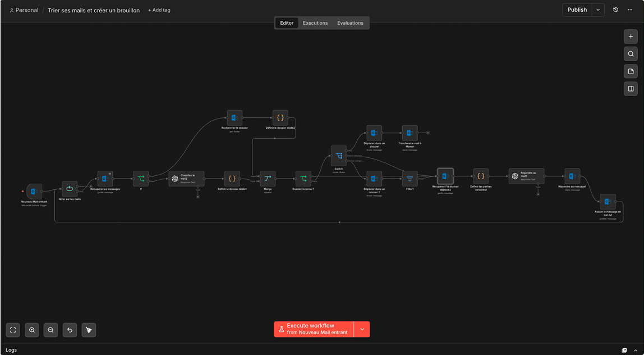The height and width of the screenshot is (355, 644).
Task: Select the Filter1 node
Action: (410, 179)
